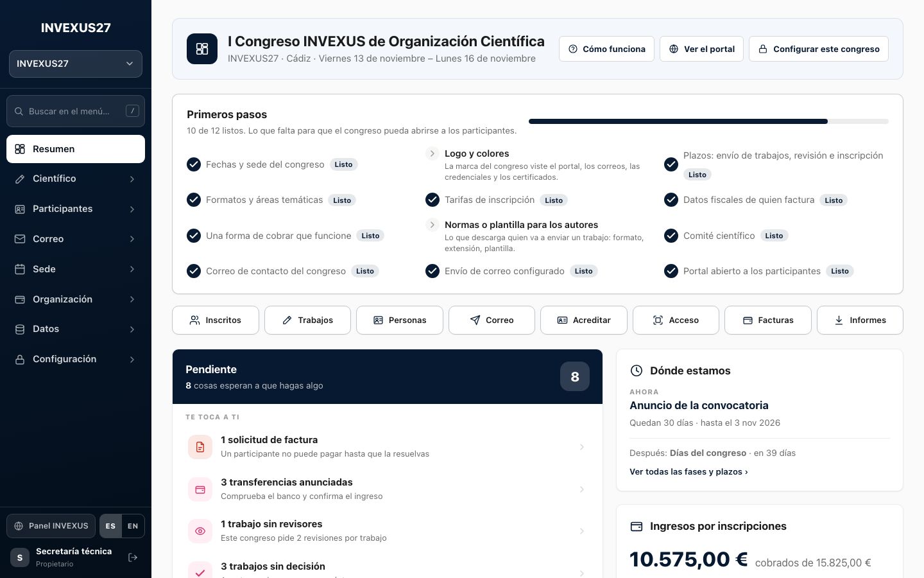The image size is (924, 578).
Task: Open the Panel INVEXUS button
Action: point(51,526)
